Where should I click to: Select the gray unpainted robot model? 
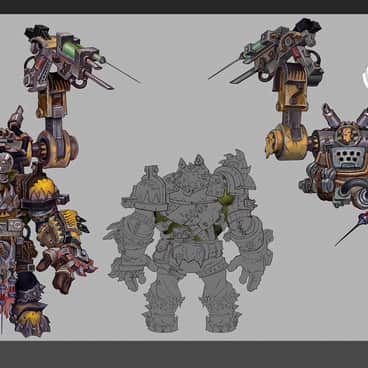[x=188, y=242]
